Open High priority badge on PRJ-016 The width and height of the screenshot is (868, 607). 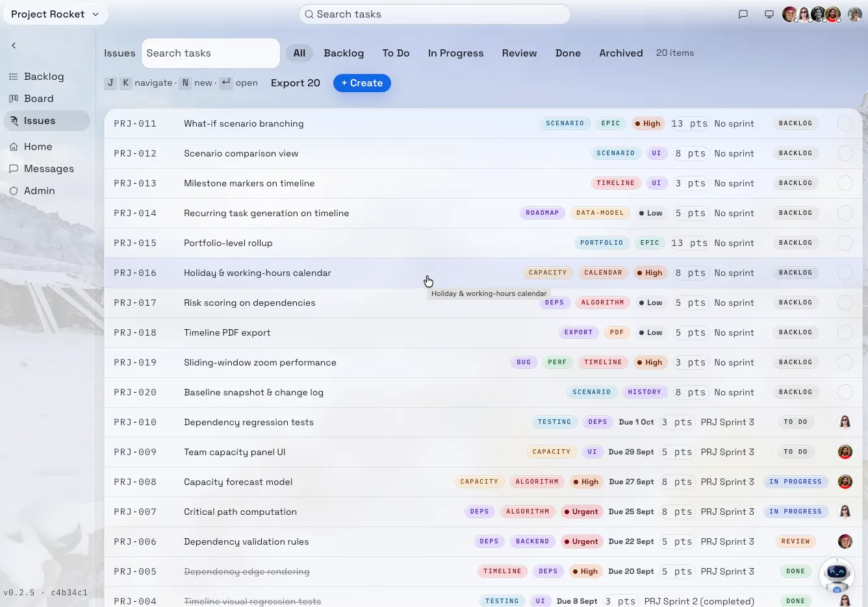coord(649,273)
